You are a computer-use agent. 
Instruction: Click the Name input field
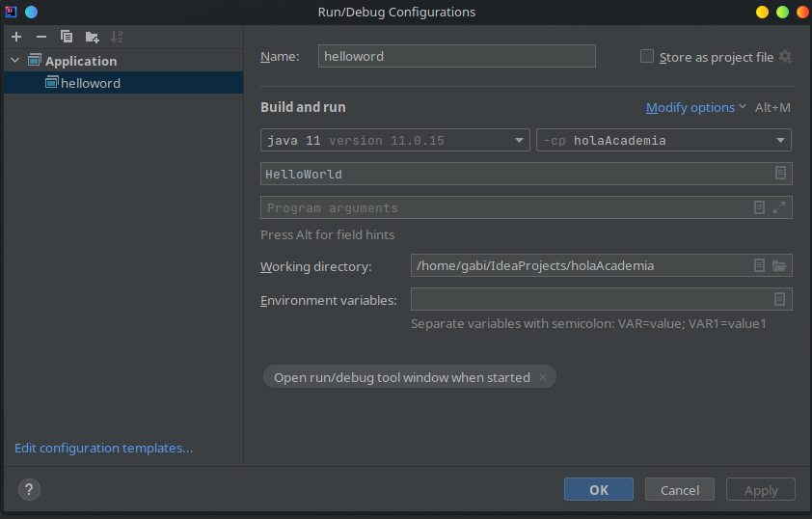(457, 56)
